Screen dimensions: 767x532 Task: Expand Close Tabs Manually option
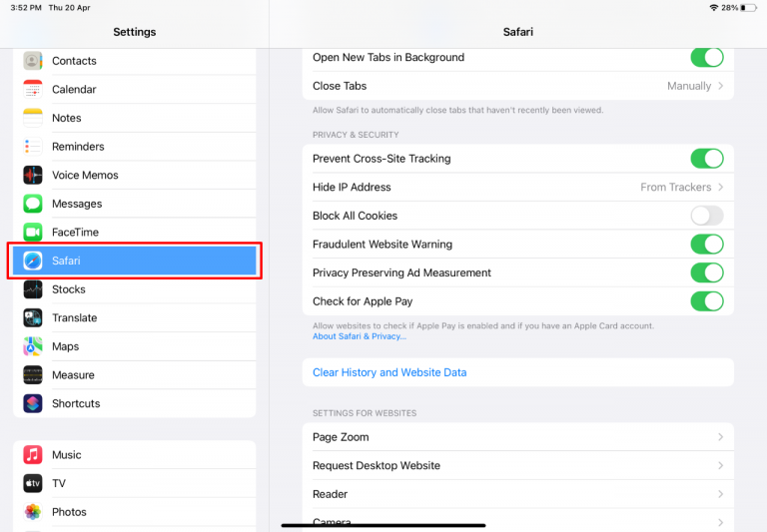694,87
